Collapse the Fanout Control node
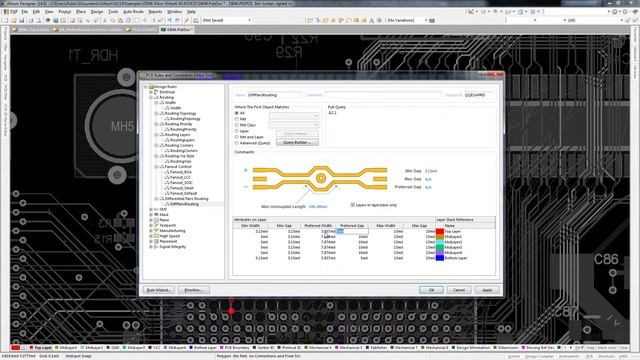The height and width of the screenshot is (360, 640). (x=156, y=167)
